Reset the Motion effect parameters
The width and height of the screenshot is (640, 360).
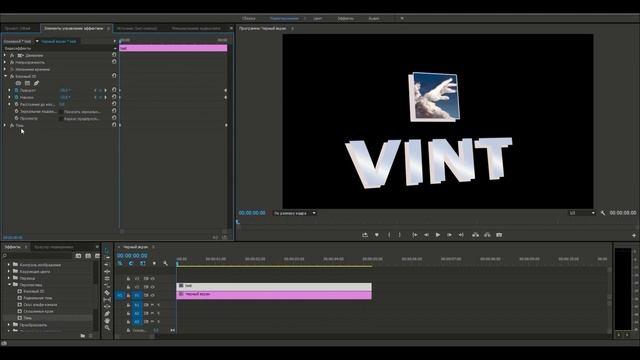114,55
